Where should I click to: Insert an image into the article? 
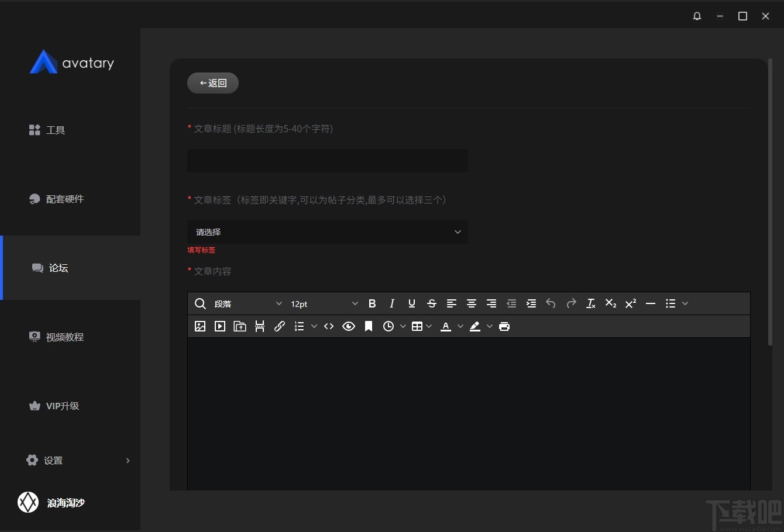coord(200,326)
